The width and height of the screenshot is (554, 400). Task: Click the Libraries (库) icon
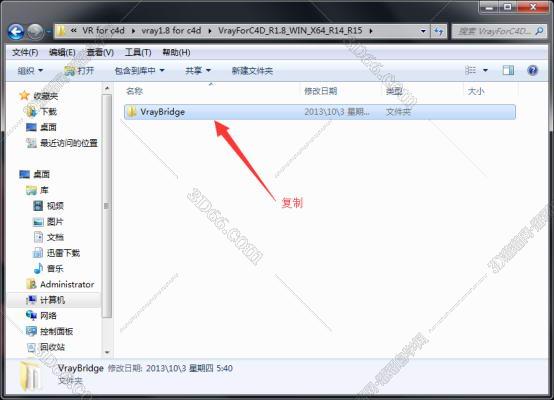tap(31, 190)
